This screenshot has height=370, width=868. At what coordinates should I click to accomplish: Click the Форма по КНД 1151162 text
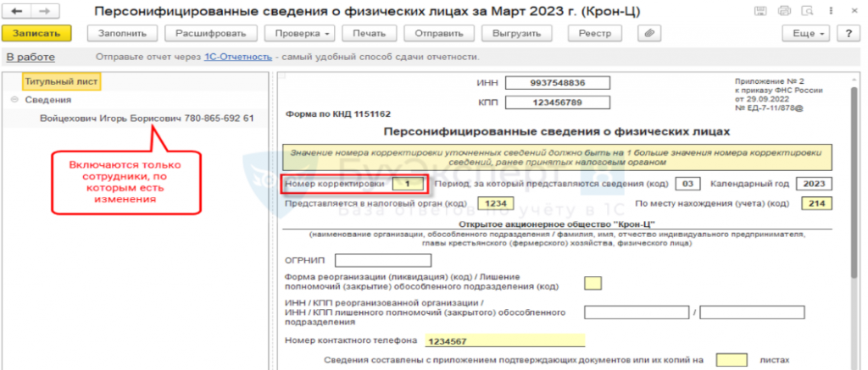point(338,114)
